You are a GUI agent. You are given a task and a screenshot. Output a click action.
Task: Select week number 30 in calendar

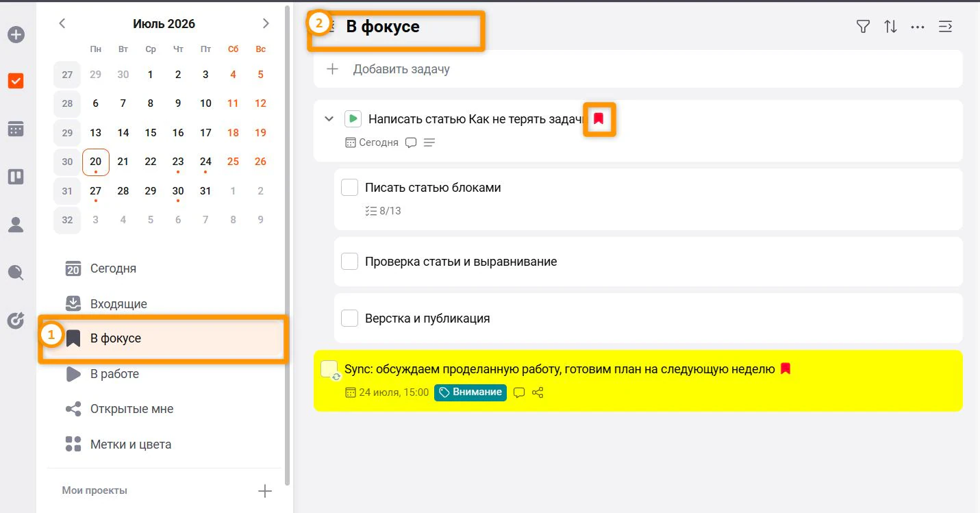pos(67,162)
